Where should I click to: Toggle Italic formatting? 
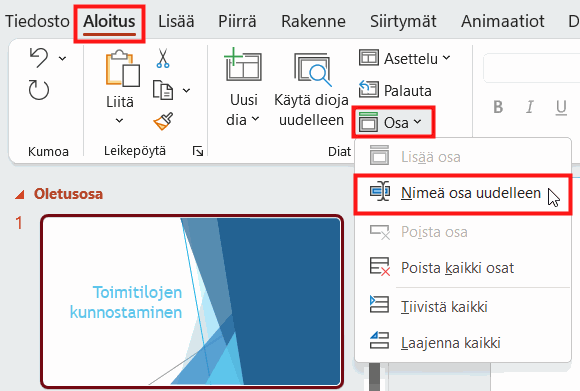point(530,107)
